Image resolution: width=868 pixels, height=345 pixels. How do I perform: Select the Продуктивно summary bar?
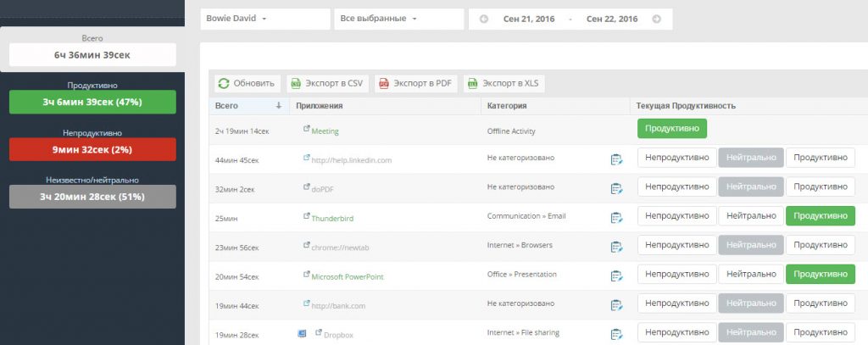coord(92,102)
